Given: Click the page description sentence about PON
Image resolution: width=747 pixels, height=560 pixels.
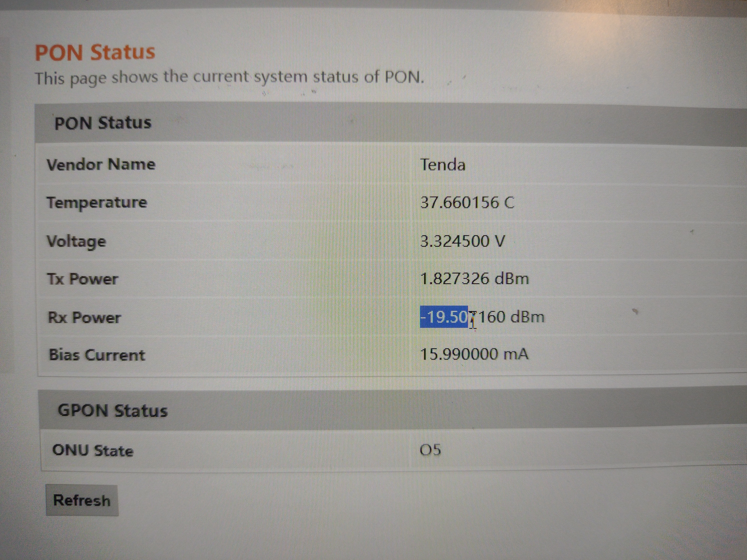Looking at the screenshot, I should pos(229,77).
